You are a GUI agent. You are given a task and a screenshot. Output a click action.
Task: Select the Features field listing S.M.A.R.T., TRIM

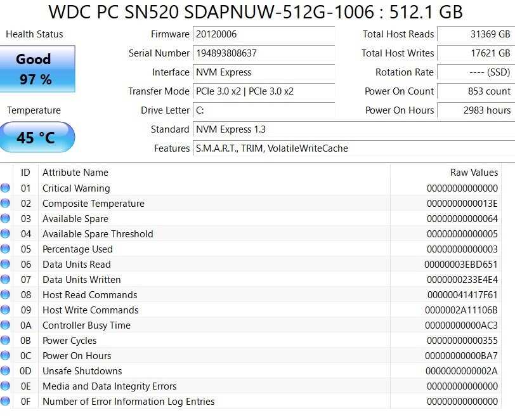click(354, 148)
